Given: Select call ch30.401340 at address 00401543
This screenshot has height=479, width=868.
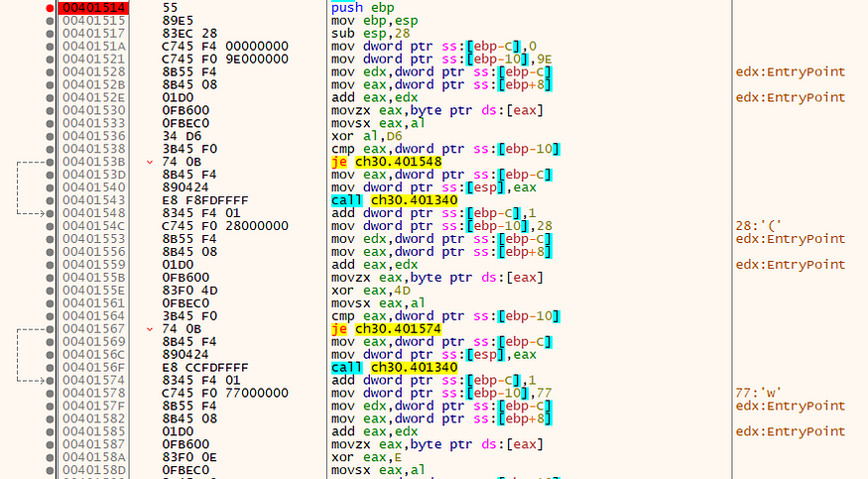Looking at the screenshot, I should pyautogui.click(x=395, y=200).
